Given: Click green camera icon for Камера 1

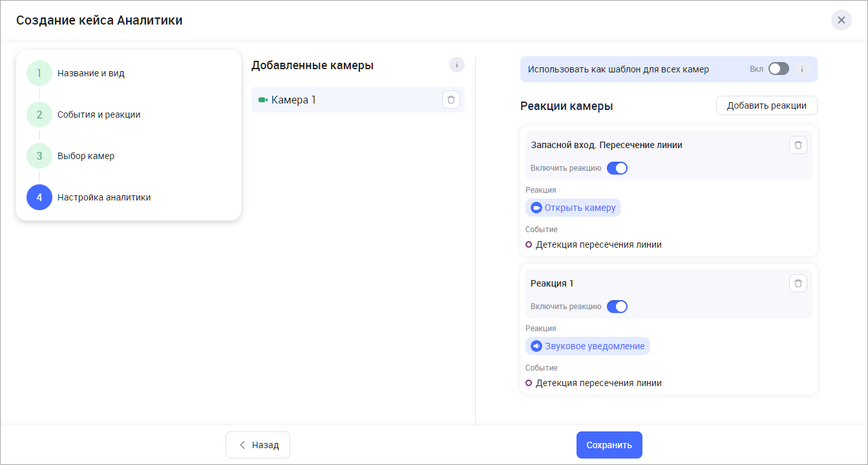Looking at the screenshot, I should 262,100.
